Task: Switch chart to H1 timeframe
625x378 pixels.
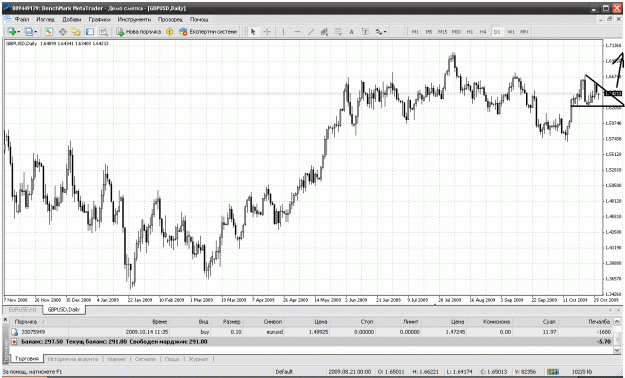Action: (470, 32)
